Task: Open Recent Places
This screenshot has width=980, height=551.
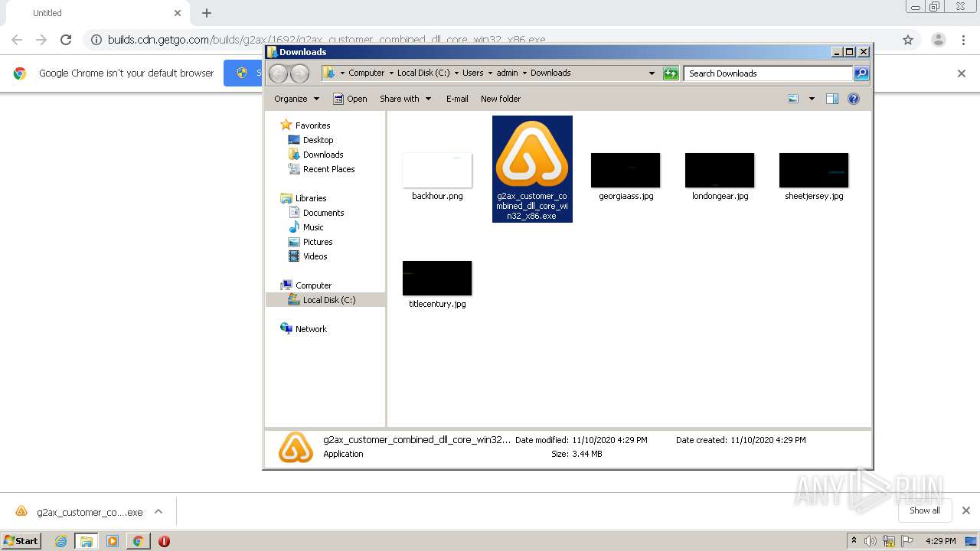Action: click(322, 169)
